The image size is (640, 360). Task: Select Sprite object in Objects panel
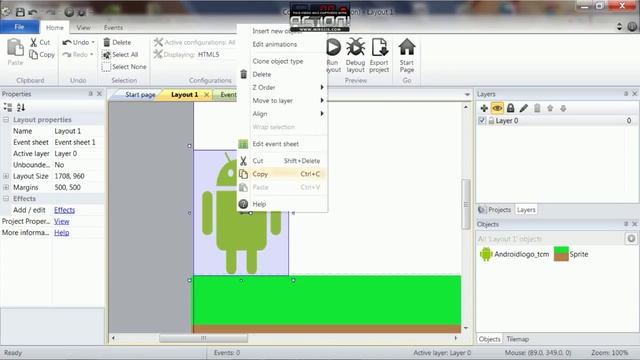(x=571, y=254)
